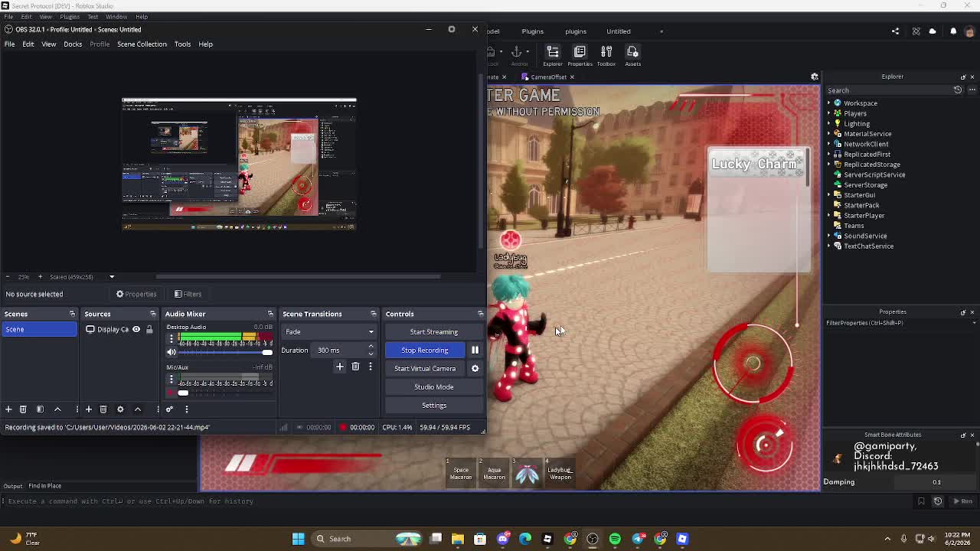This screenshot has width=980, height=551.
Task: Remove the selected scene with trash icon
Action: click(23, 409)
